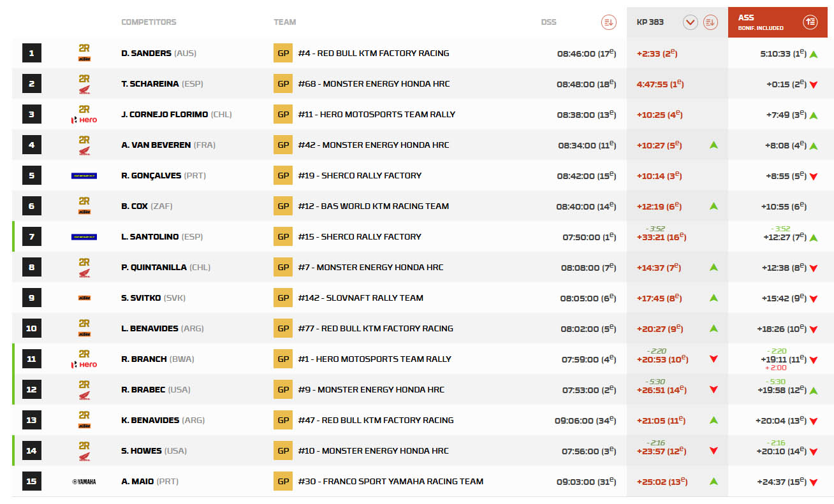This screenshot has width=834, height=504.
Task: Click green up arrow in A. Van Beveren KP column
Action: coord(713,145)
